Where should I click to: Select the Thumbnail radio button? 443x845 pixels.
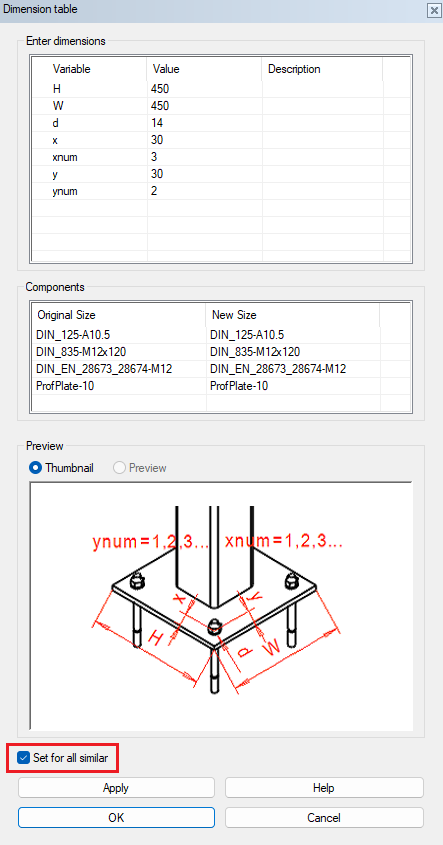click(x=36, y=468)
